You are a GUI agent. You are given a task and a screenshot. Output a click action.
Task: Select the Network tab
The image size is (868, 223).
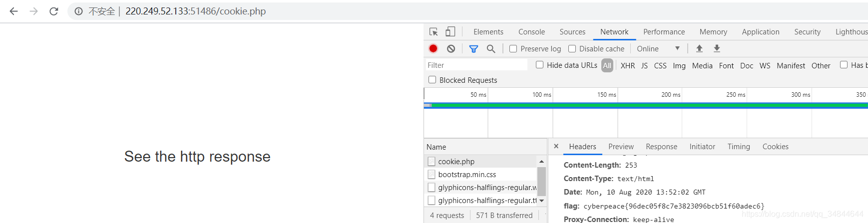pyautogui.click(x=614, y=31)
